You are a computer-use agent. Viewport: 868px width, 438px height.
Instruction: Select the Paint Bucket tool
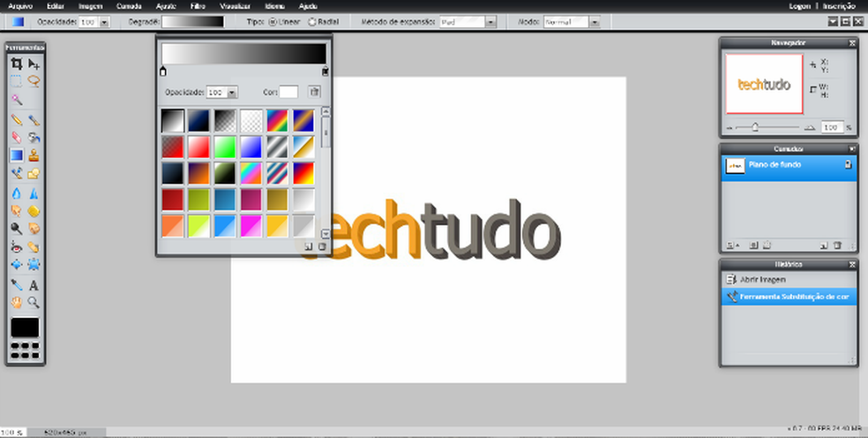point(34,137)
